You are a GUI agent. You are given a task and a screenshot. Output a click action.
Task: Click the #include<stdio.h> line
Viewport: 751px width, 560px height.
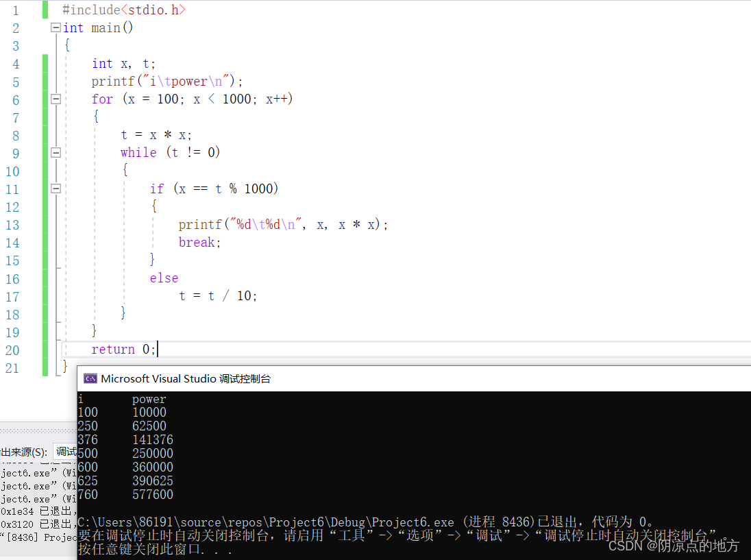[x=123, y=10]
